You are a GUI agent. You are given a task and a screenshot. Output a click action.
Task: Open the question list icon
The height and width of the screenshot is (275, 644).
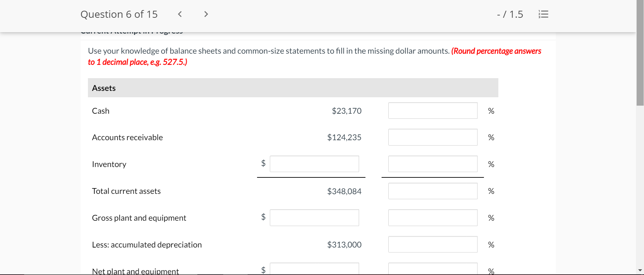coord(543,14)
